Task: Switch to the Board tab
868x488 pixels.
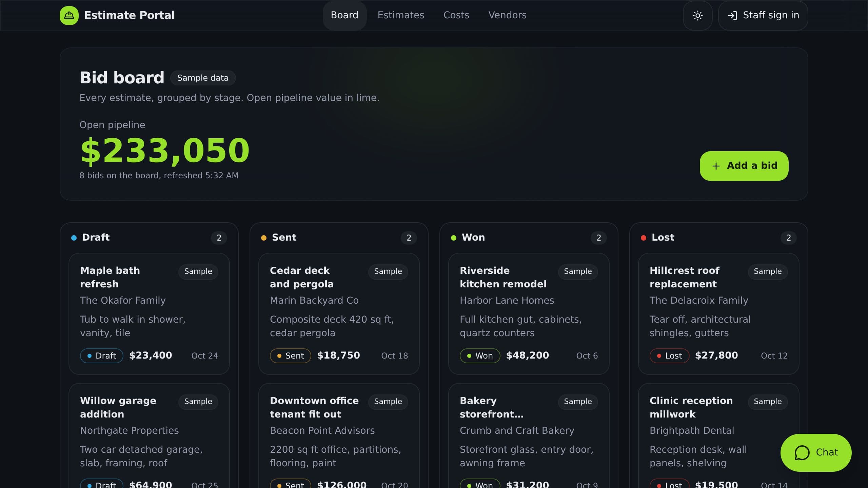Action: pos(344,15)
